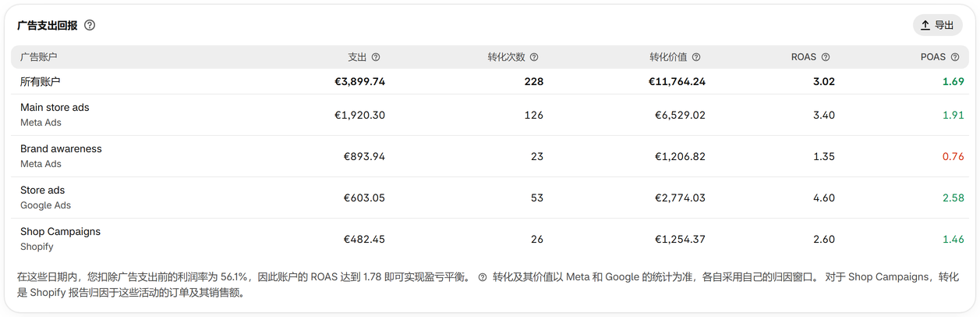Click the 支出 column header label

tap(357, 57)
